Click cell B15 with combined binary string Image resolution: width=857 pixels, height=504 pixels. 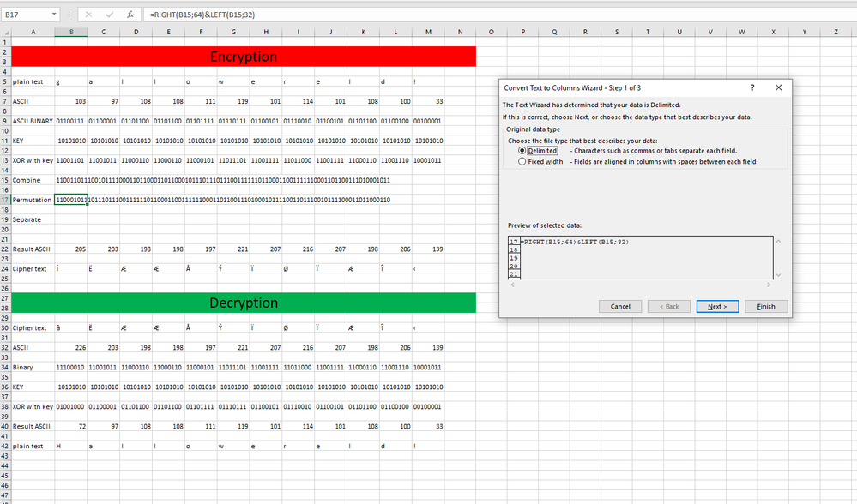71,180
